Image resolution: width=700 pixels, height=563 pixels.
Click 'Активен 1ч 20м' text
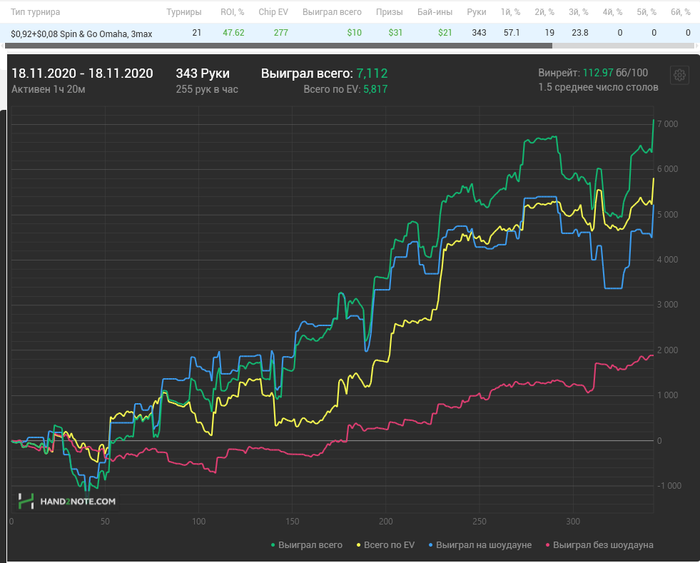tap(48, 89)
